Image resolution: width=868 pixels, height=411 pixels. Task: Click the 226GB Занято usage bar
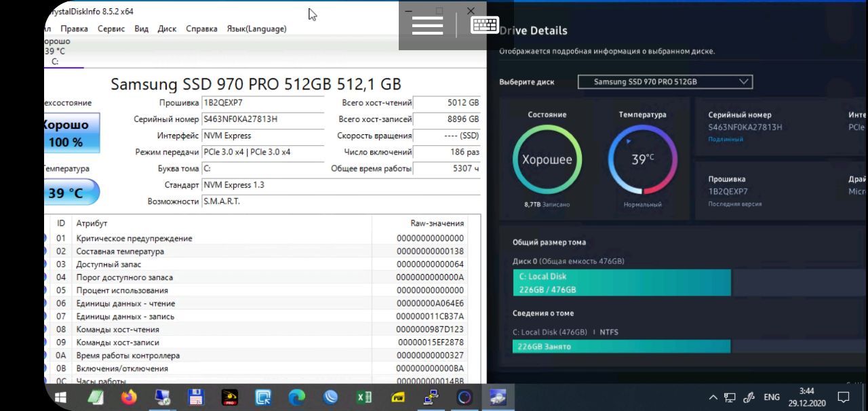pyautogui.click(x=622, y=347)
